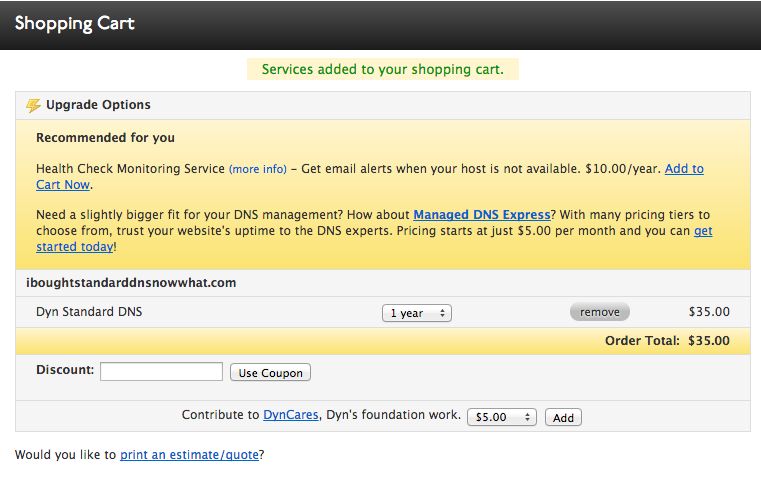This screenshot has width=761, height=478.
Task: Open the Managed DNS Express link
Action: click(x=481, y=215)
